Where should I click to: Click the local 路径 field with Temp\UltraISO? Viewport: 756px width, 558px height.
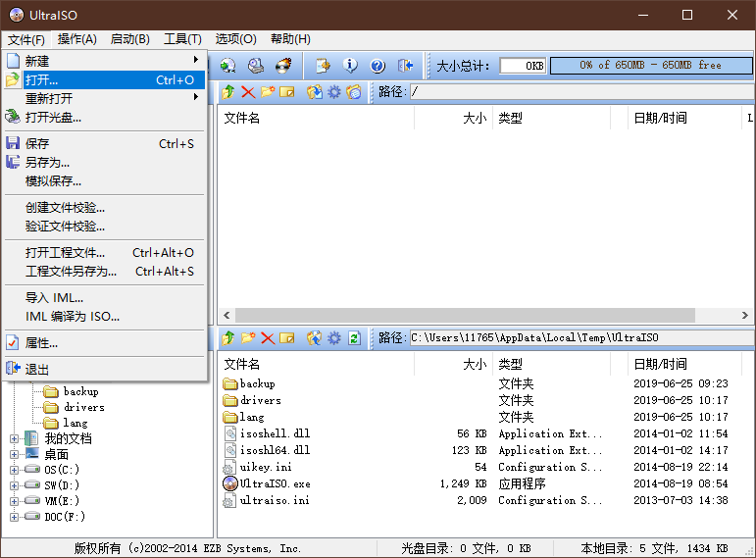581,337
